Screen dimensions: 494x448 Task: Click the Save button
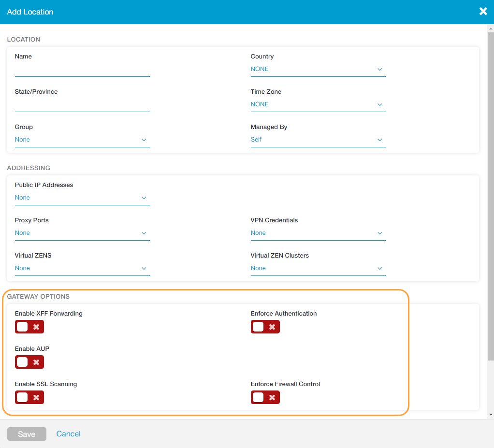click(27, 434)
